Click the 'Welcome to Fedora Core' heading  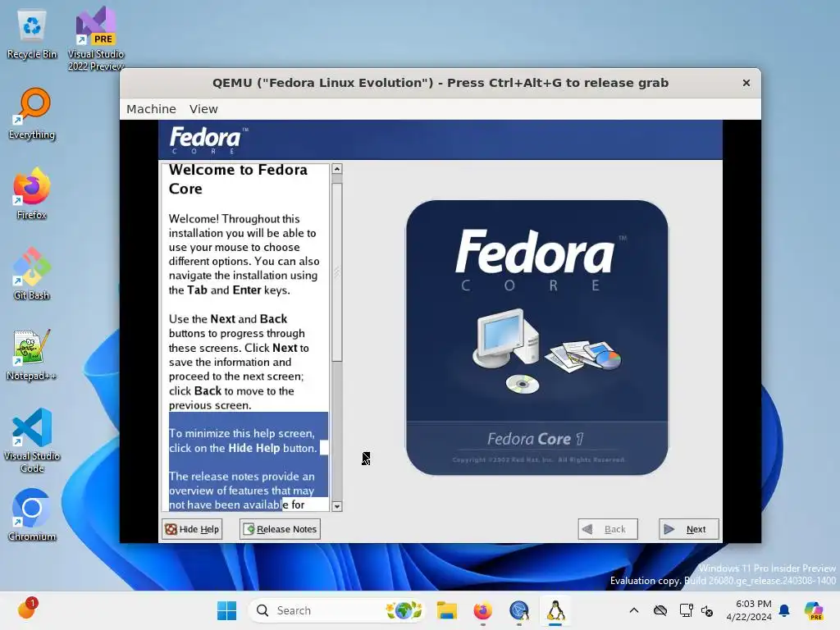click(x=238, y=179)
